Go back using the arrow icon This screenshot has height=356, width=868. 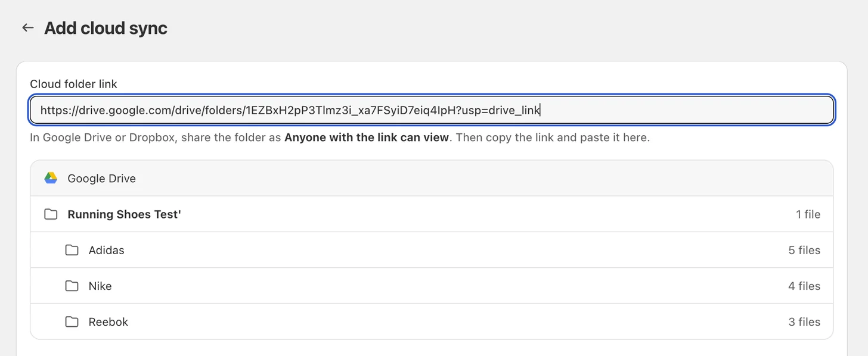tap(27, 28)
